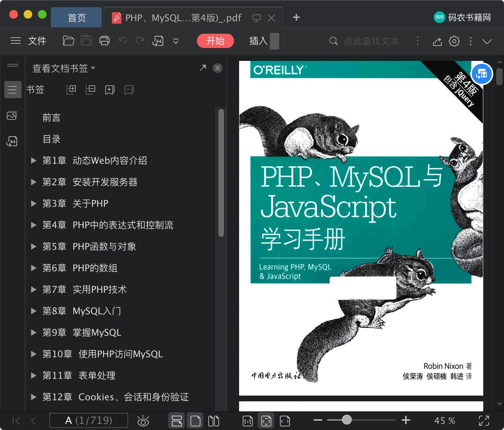This screenshot has height=430, width=504.
Task: Select the 开始 ribbon tab
Action: point(215,41)
